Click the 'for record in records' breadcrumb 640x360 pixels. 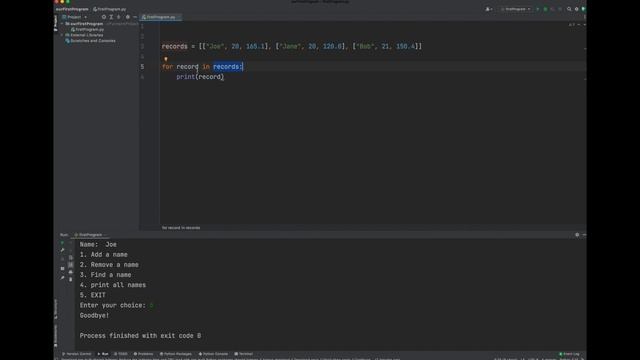coord(181,228)
